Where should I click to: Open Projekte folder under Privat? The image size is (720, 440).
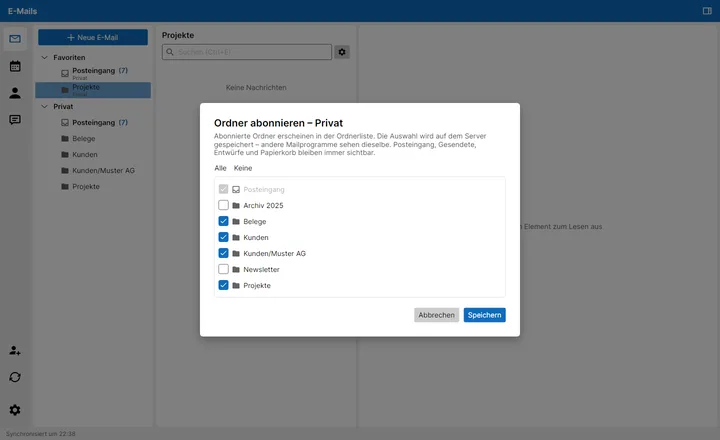(x=93, y=186)
